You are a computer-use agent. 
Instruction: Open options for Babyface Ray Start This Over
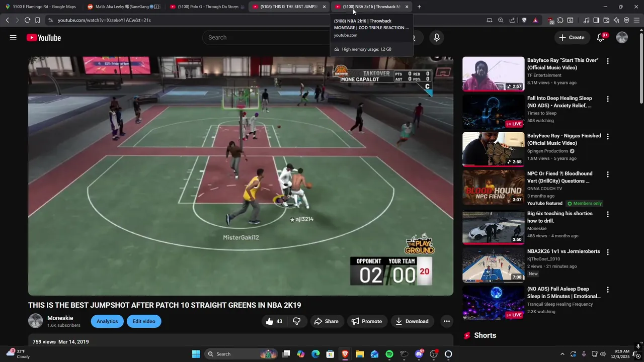pyautogui.click(x=607, y=61)
